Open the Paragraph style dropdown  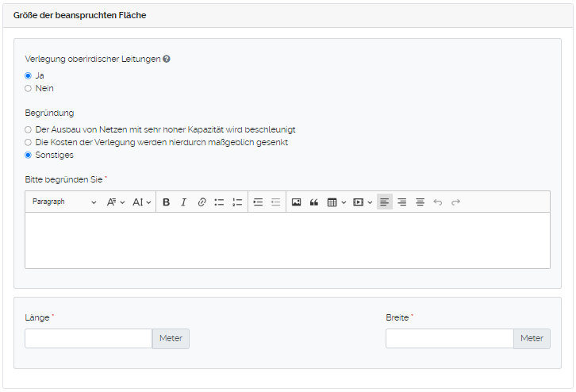(x=63, y=202)
